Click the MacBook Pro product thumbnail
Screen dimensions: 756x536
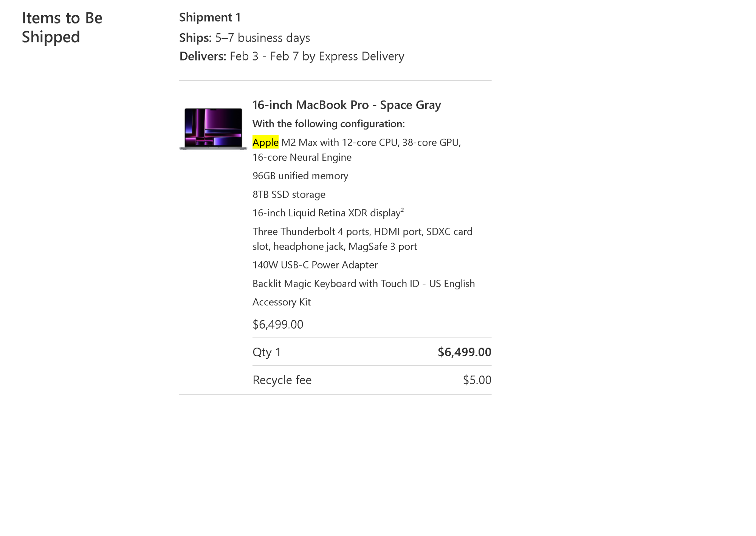[x=213, y=129]
